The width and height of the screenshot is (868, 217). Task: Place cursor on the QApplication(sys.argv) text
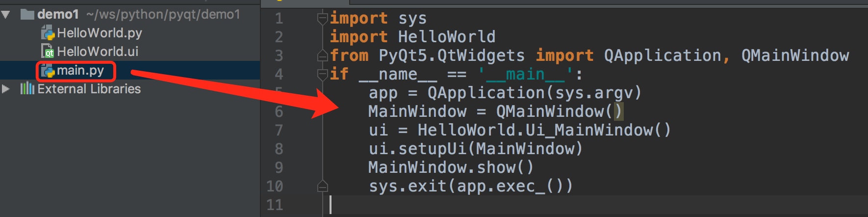[x=534, y=93]
